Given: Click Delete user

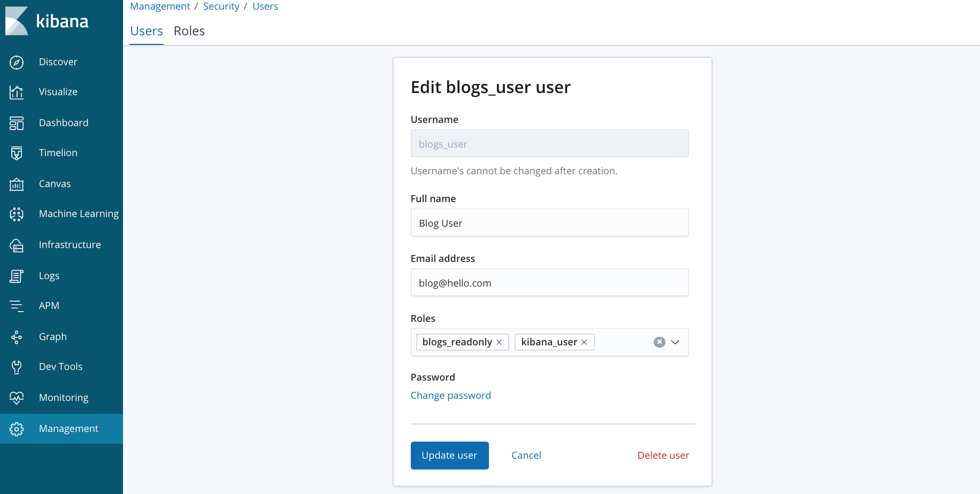Looking at the screenshot, I should coord(663,456).
